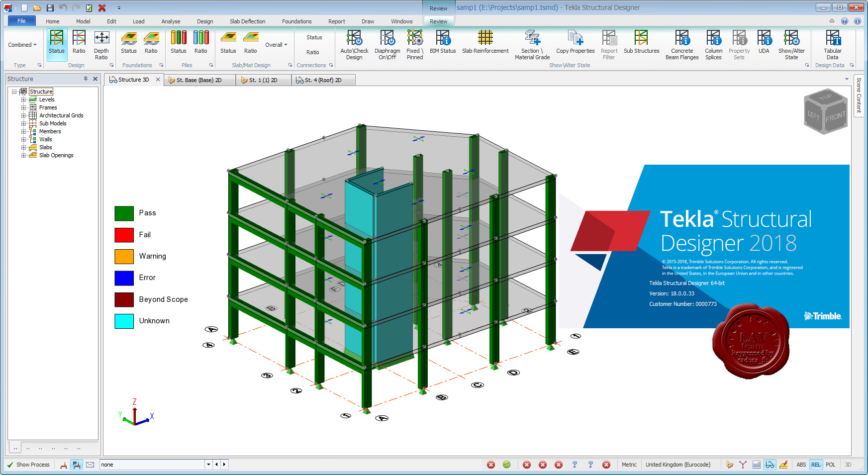Click the Piles Ratio icon
868x475 pixels.
pos(201,42)
